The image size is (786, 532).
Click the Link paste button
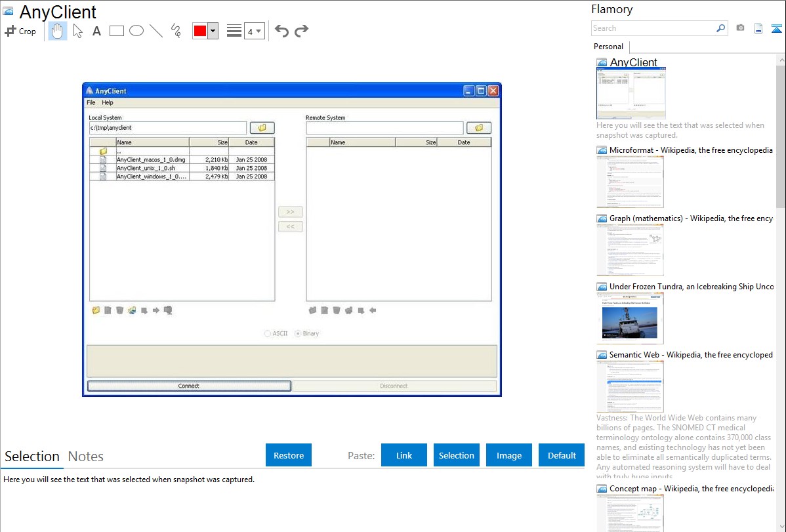pos(404,455)
